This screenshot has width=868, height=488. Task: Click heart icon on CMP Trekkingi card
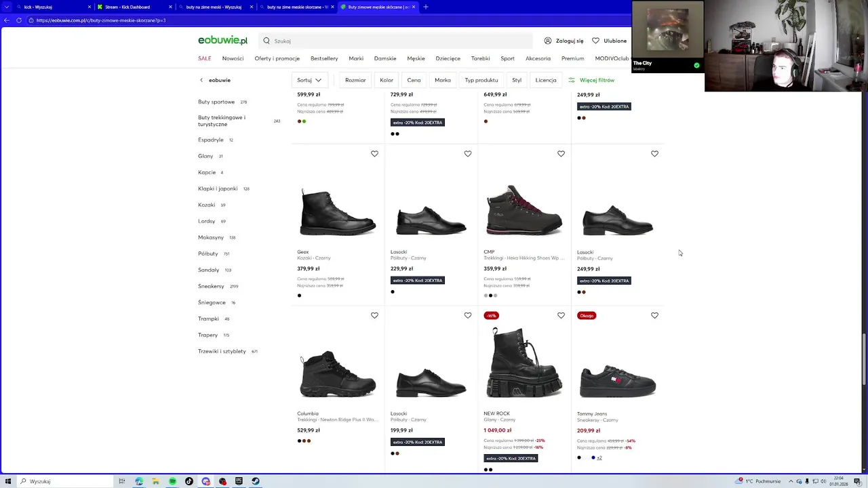pos(561,154)
